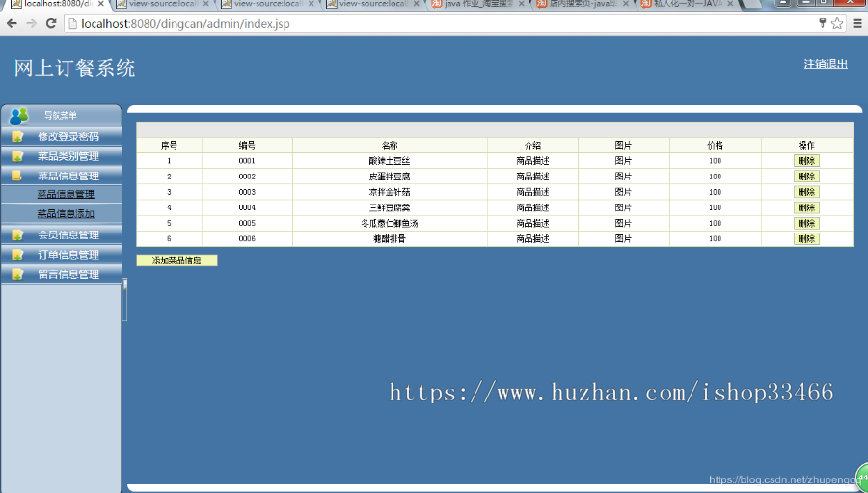868x493 pixels.
Task: Click the 网上订餐系统 site title
Action: (74, 68)
